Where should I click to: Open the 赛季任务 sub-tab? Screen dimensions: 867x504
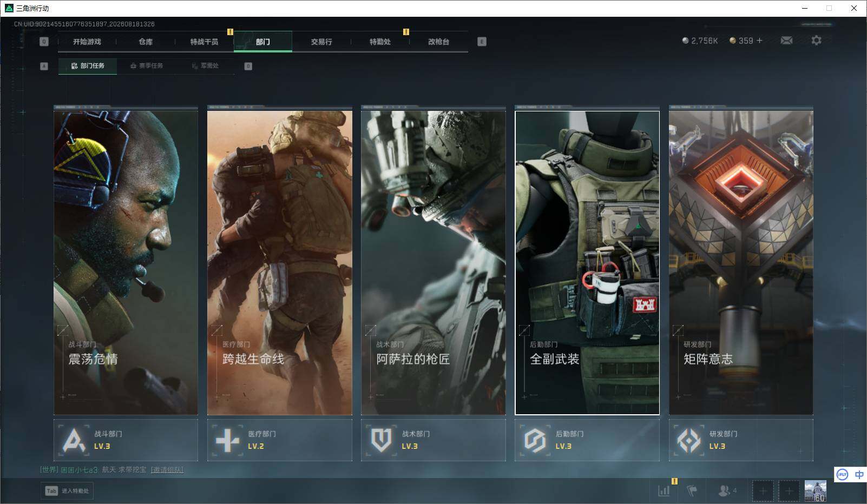tap(147, 66)
